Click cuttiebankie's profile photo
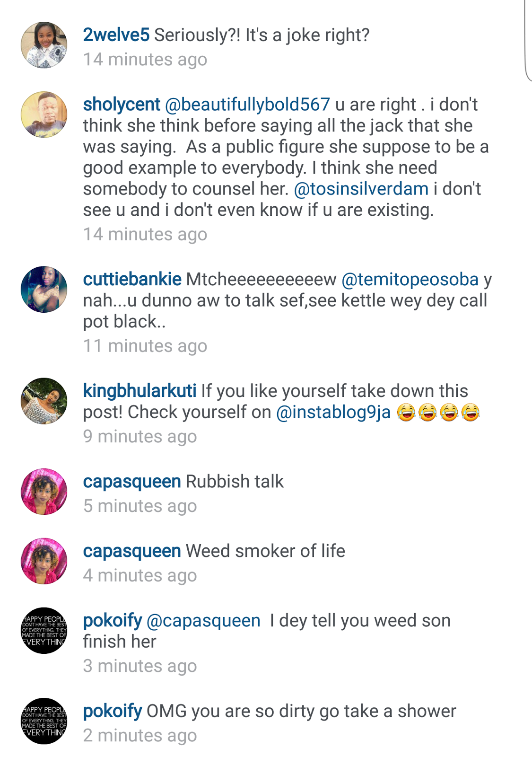Image resolution: width=532 pixels, height=757 pixels. pos(45,290)
